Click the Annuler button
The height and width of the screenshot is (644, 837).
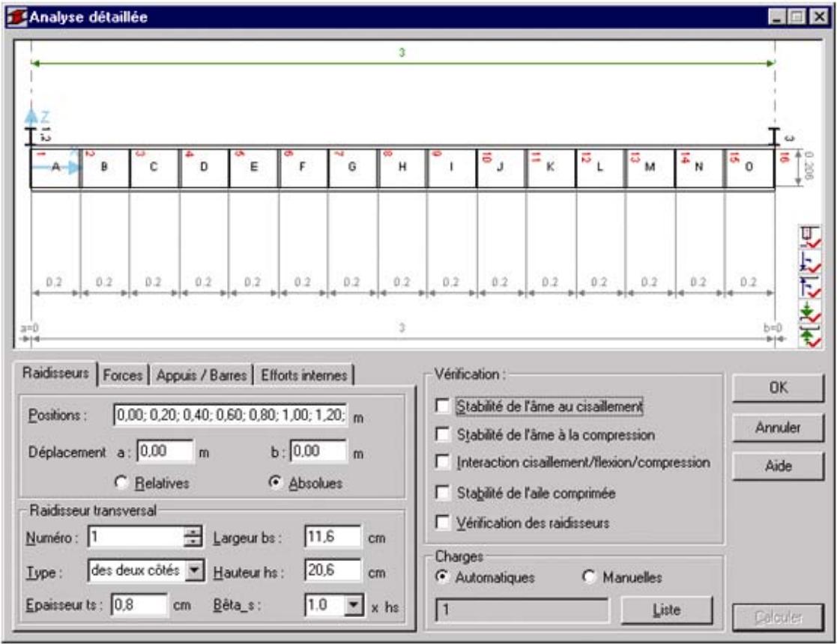tap(778, 428)
